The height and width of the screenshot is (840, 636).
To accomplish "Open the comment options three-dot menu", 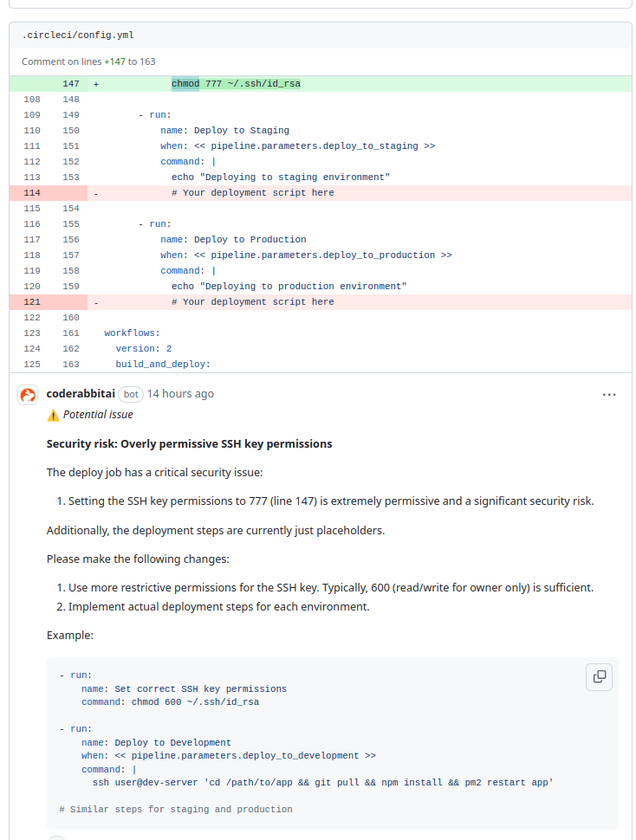I will click(609, 395).
